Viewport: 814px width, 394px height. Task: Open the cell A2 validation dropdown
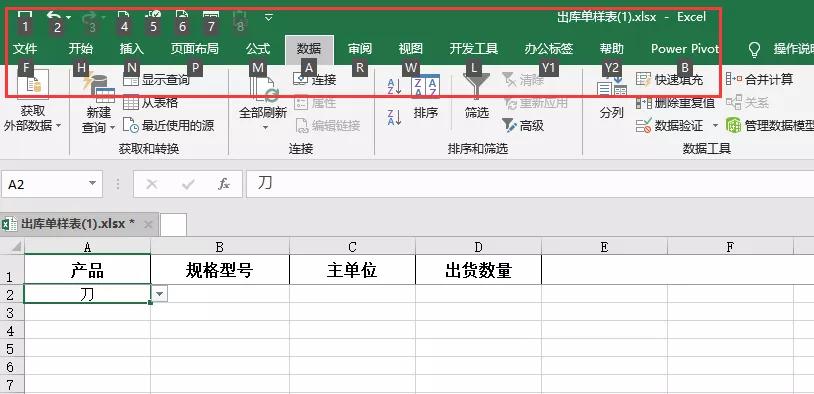(160, 294)
